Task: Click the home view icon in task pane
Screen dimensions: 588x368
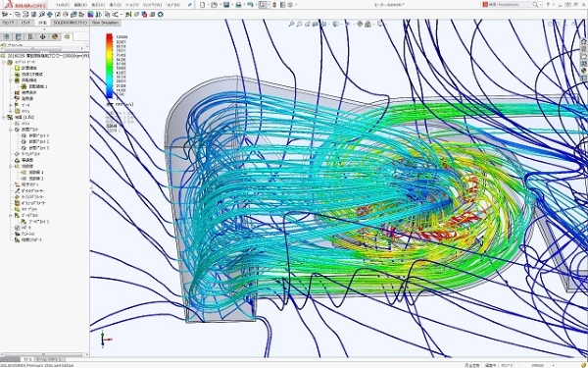Action: tap(583, 41)
